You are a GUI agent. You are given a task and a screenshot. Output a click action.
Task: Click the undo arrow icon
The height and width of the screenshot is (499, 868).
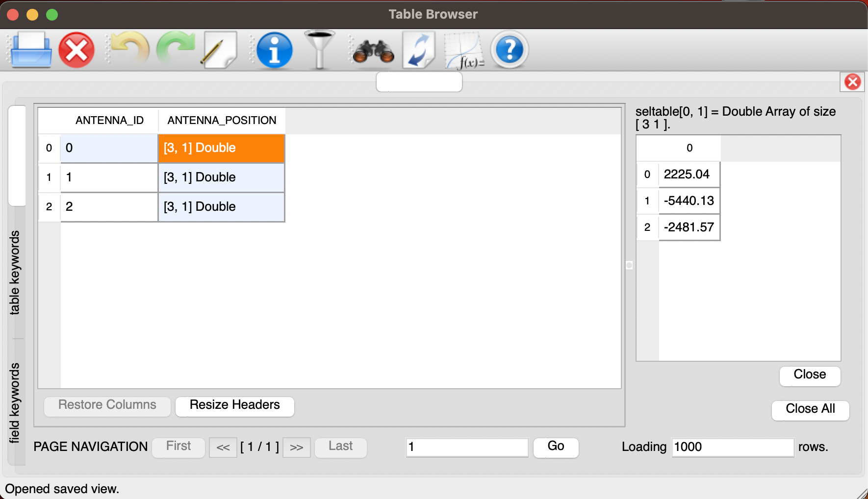click(128, 49)
